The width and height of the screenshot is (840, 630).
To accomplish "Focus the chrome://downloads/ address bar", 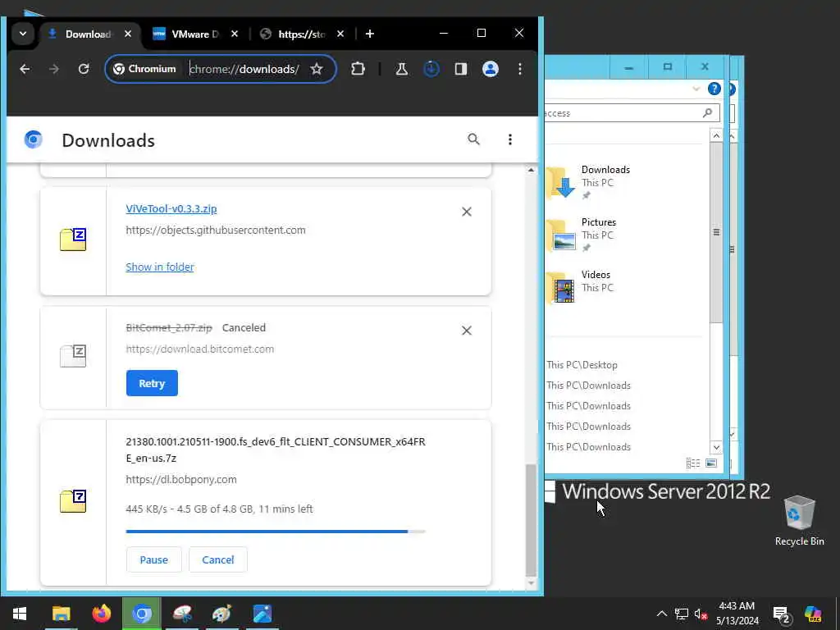I will click(244, 69).
